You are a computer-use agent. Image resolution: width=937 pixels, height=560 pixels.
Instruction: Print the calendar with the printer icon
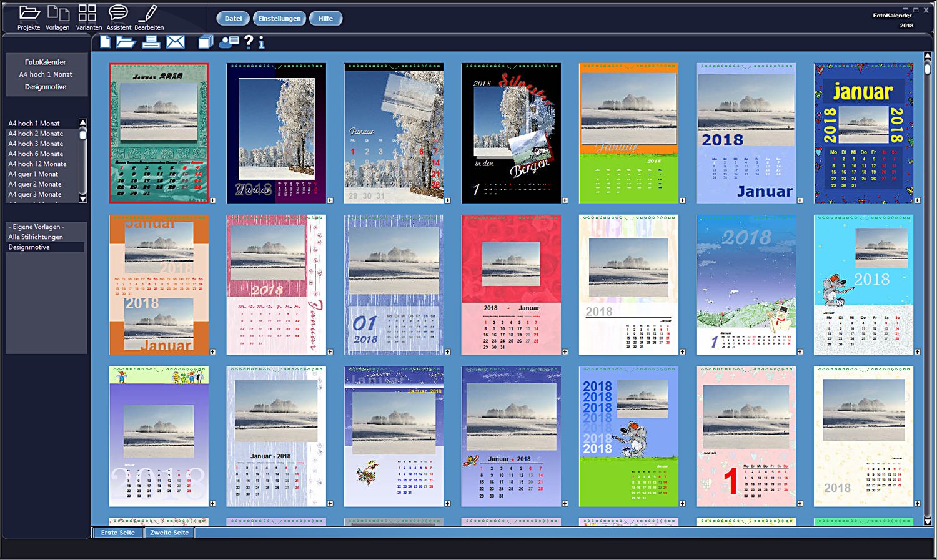(x=151, y=42)
